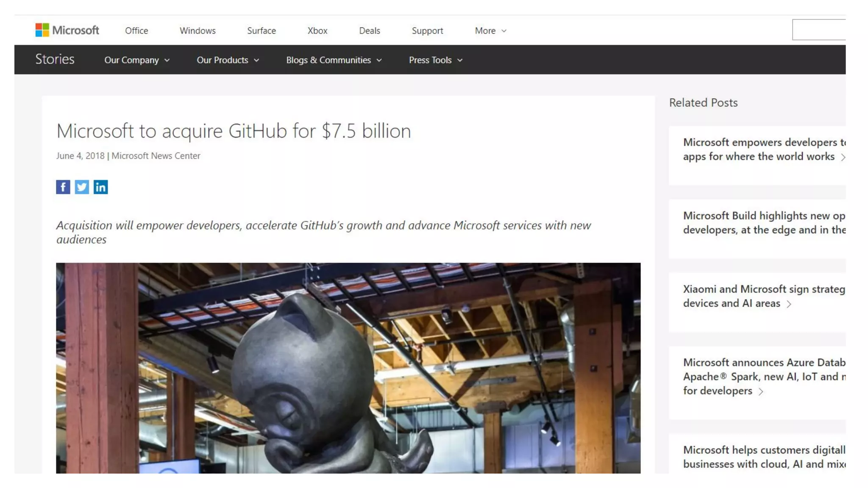
Task: Click the Microsoft logo
Action: [67, 30]
